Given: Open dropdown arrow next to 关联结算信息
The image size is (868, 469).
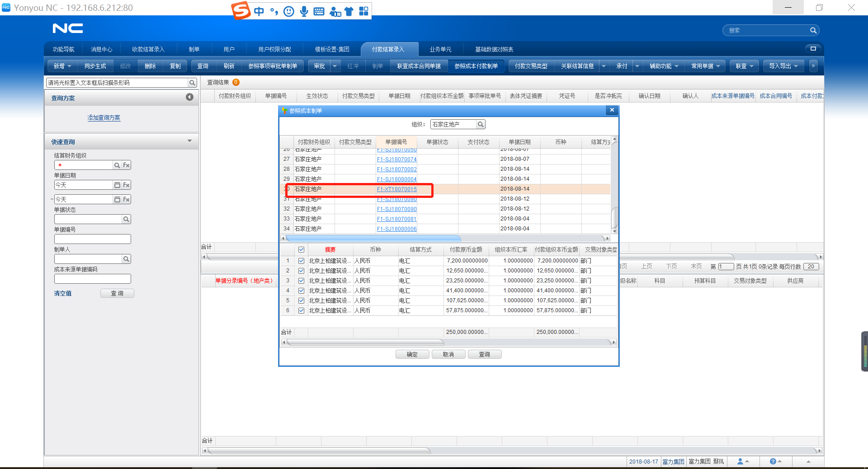Looking at the screenshot, I should (604, 66).
